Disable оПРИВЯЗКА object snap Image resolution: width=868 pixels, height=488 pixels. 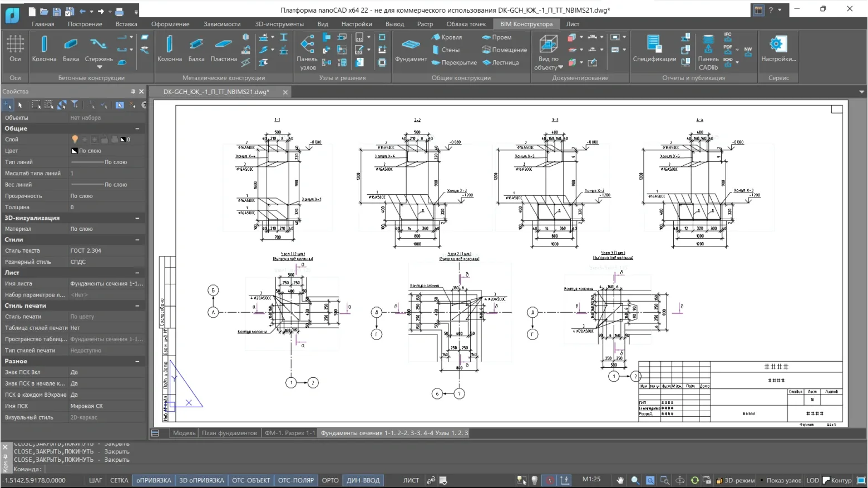pyautogui.click(x=154, y=480)
